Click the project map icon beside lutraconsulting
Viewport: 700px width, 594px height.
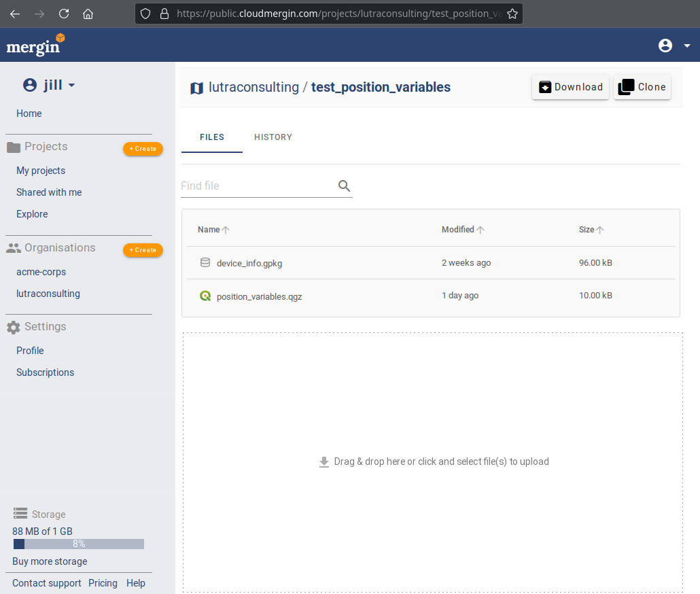196,88
